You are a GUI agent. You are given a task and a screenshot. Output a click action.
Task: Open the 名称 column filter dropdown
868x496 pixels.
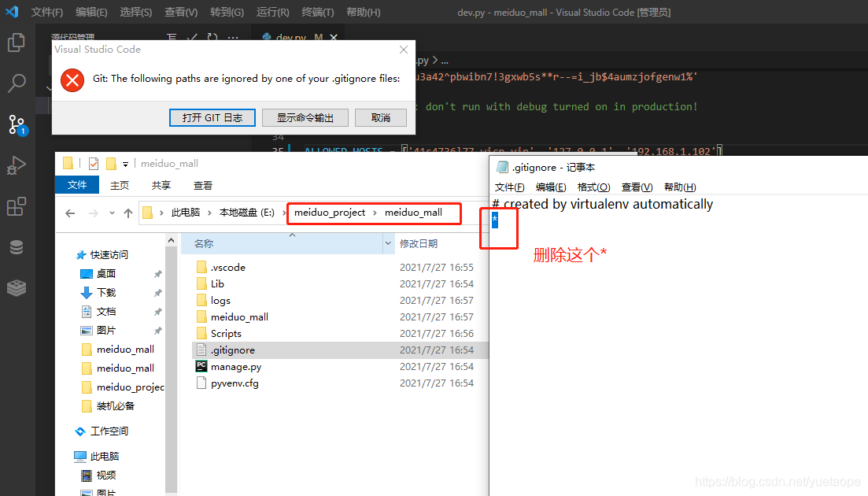pos(388,243)
